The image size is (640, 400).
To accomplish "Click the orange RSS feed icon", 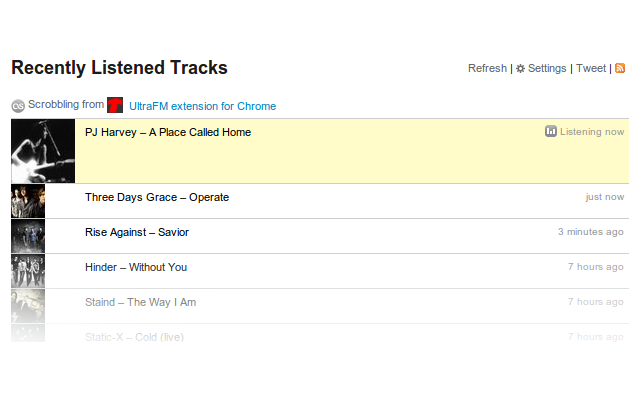I will (620, 68).
